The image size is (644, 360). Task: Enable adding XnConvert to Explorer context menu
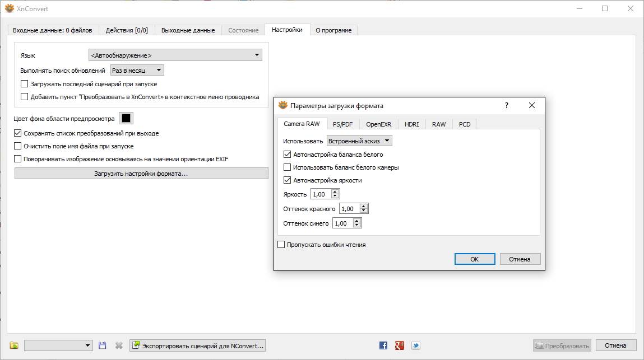24,97
